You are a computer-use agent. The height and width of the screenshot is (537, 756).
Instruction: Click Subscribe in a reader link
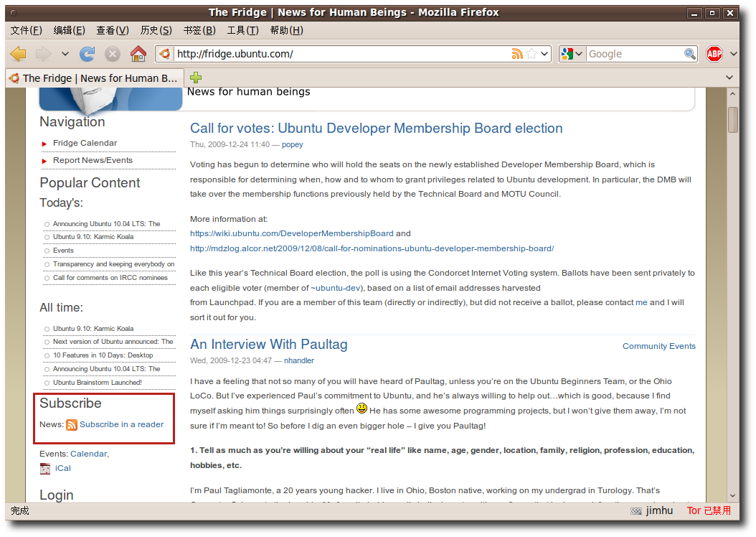pyautogui.click(x=121, y=424)
